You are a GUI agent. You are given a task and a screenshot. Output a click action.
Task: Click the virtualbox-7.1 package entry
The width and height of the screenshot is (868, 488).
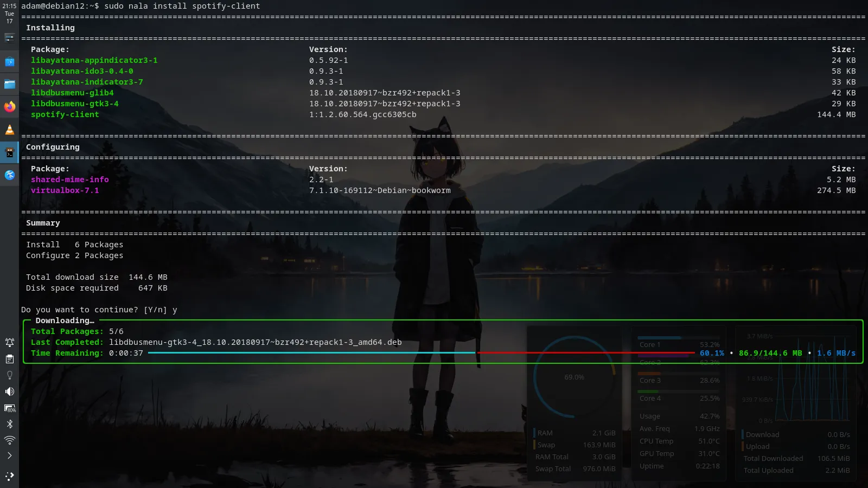click(x=65, y=190)
